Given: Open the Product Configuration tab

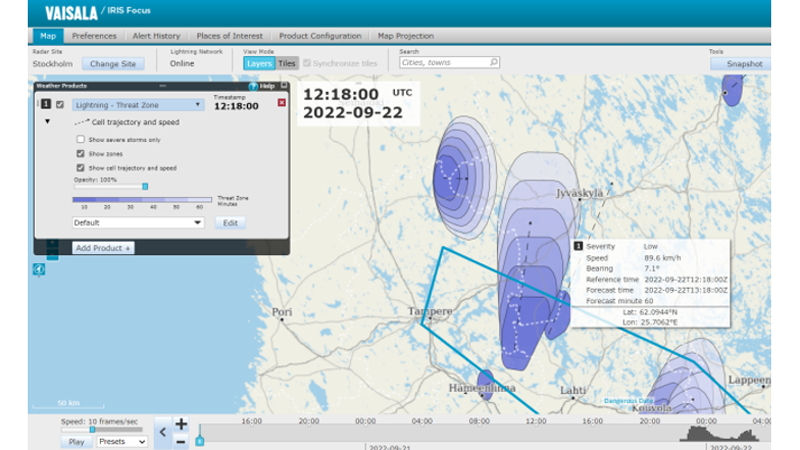Looking at the screenshot, I should pos(321,36).
